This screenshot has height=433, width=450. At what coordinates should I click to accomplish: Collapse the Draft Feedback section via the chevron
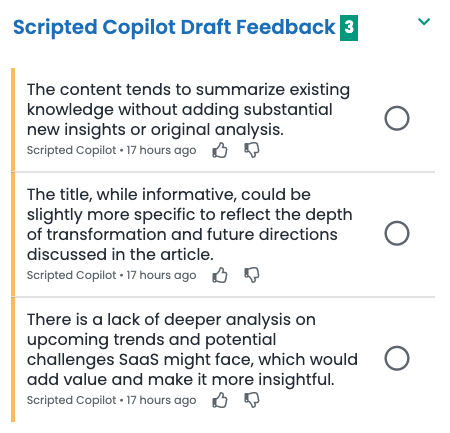pos(424,22)
